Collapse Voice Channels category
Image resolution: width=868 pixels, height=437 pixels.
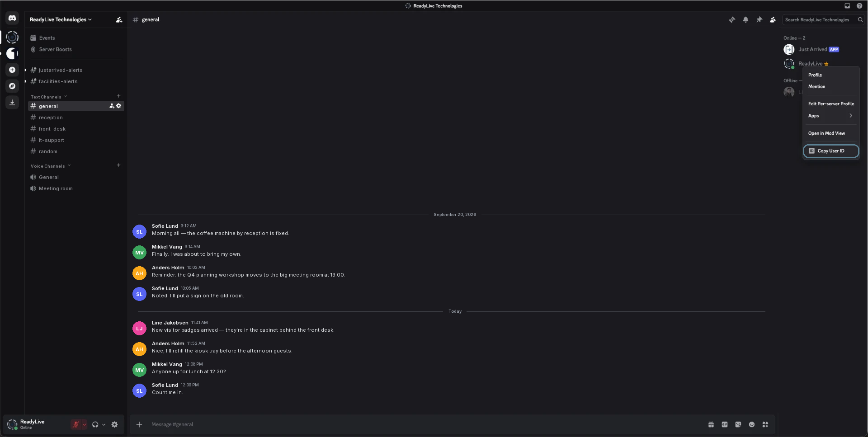click(51, 166)
